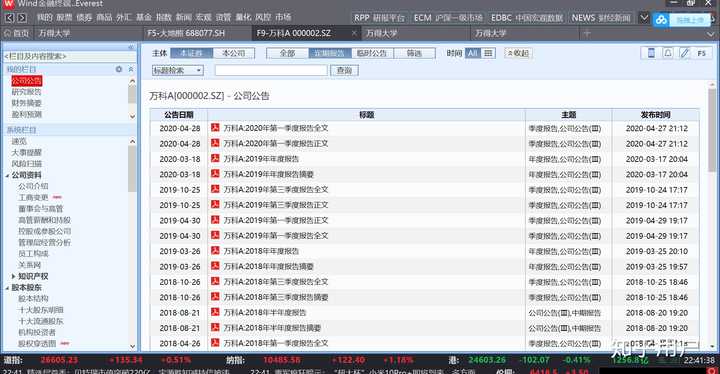Collapse the 股本股东 tree node
The image size is (720, 374).
click(x=7, y=288)
